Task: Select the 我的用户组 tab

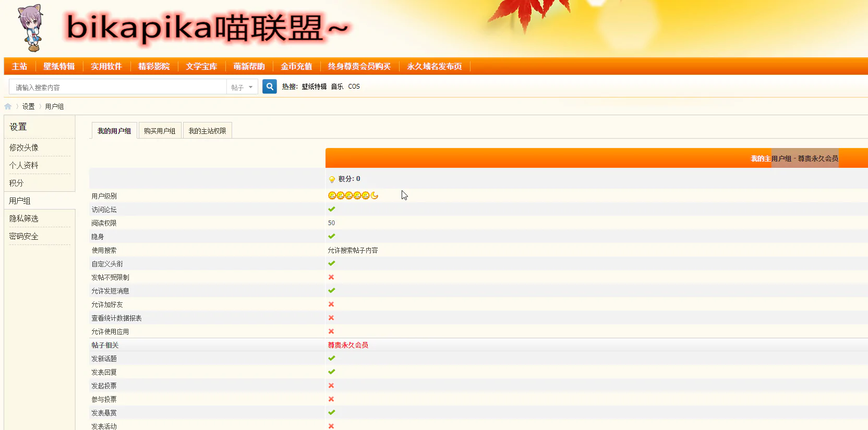Action: point(114,131)
